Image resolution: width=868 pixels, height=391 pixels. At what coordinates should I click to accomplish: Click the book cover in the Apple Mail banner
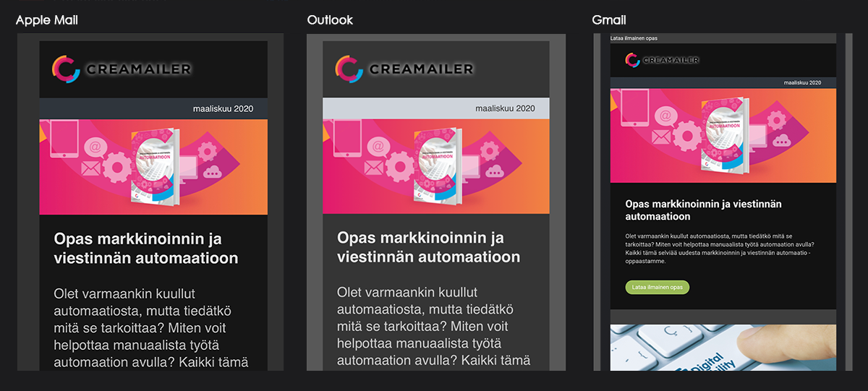pyautogui.click(x=155, y=167)
